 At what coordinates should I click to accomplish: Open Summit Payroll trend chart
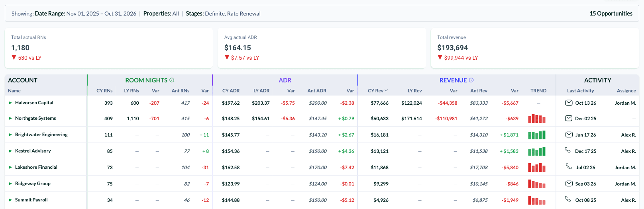click(537, 200)
